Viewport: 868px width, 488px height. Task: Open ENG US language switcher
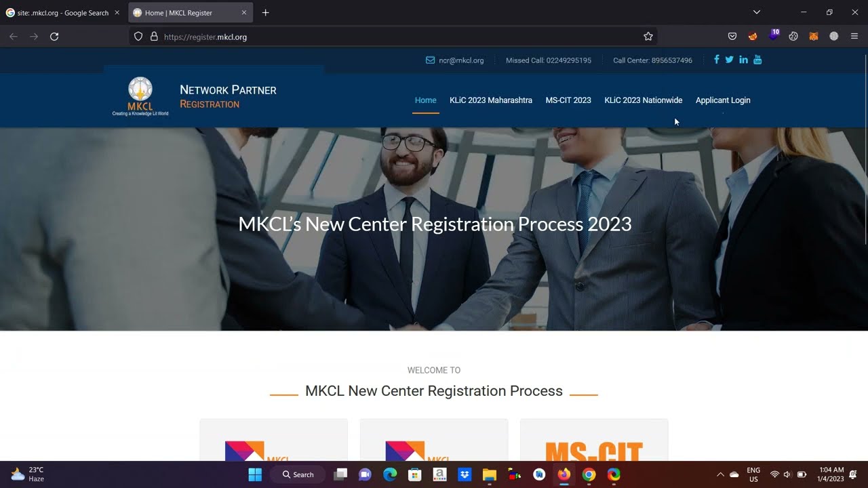point(753,474)
